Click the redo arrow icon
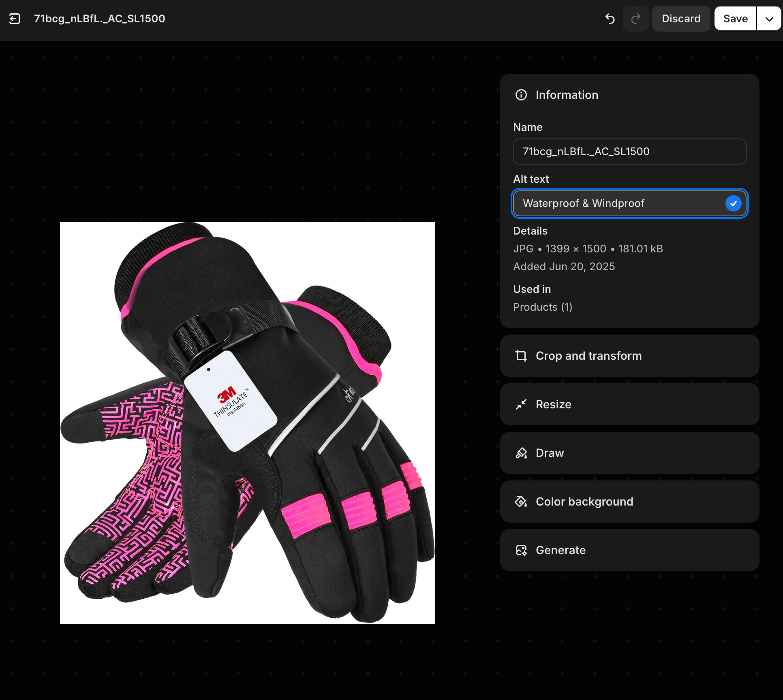This screenshot has width=783, height=700. 636,19
